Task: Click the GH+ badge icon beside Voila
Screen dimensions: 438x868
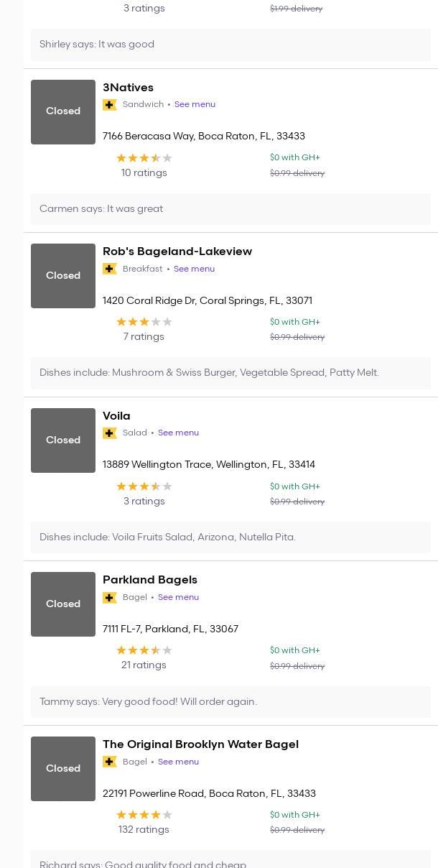Action: click(x=110, y=433)
